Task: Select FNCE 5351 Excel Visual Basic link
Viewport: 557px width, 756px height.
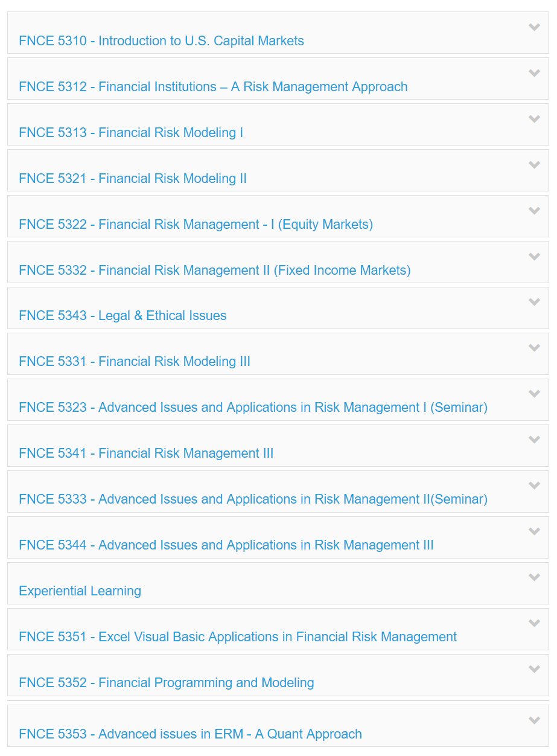Action: [x=238, y=637]
